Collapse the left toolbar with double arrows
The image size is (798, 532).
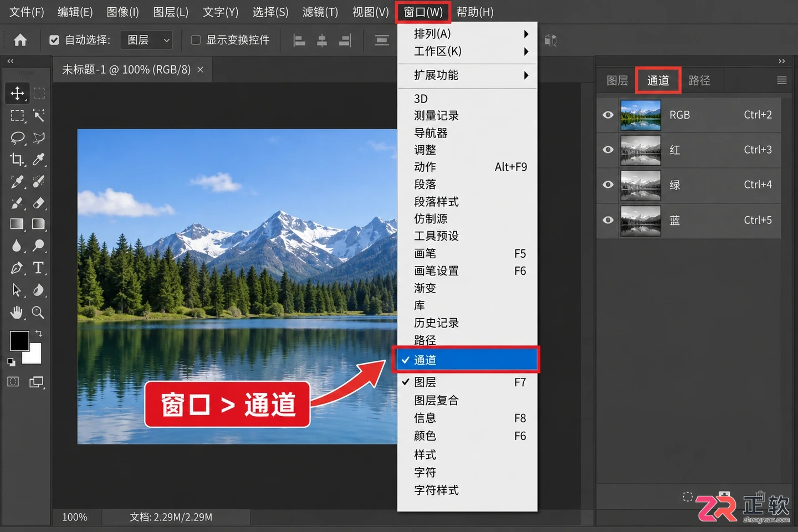[x=10, y=61]
